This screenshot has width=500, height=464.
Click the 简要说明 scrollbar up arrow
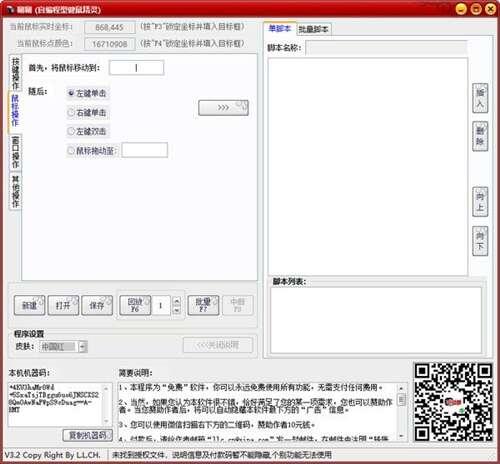coord(402,388)
